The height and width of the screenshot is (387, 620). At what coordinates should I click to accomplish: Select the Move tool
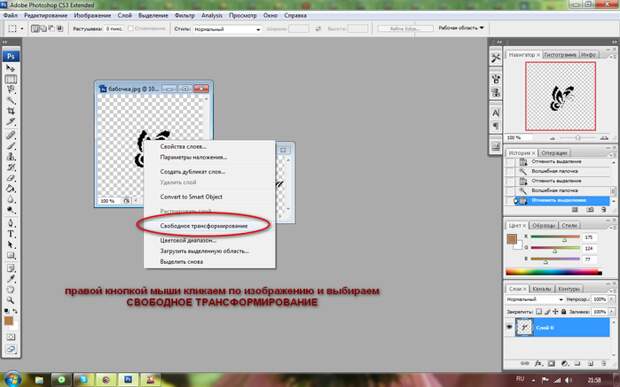(10, 68)
